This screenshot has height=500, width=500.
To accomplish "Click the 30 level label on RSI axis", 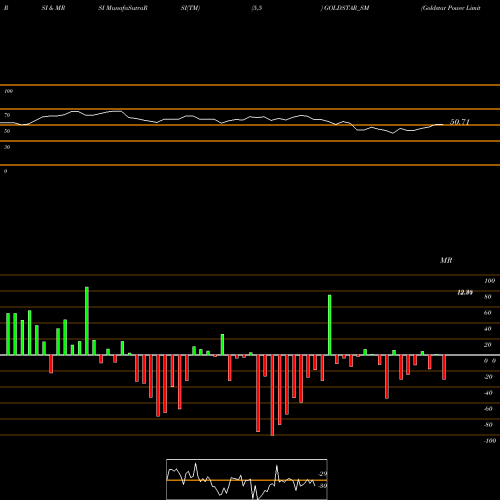I will coord(7,147).
